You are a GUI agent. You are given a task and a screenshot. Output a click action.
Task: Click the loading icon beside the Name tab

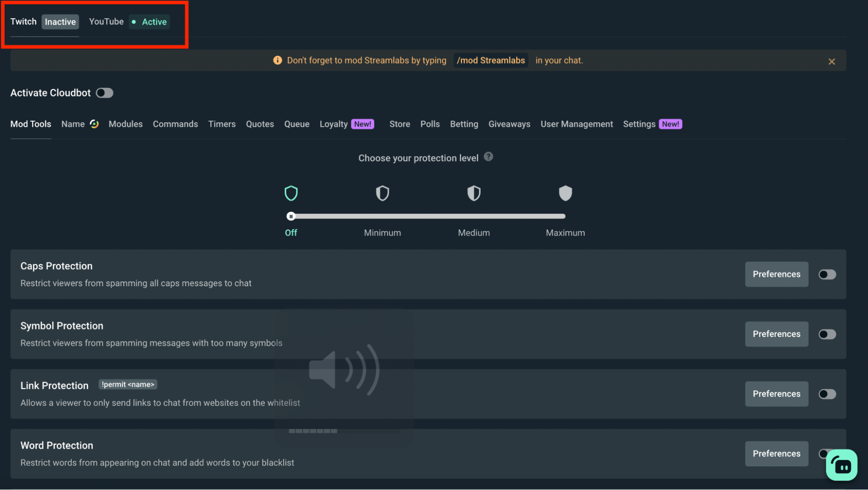pos(95,124)
